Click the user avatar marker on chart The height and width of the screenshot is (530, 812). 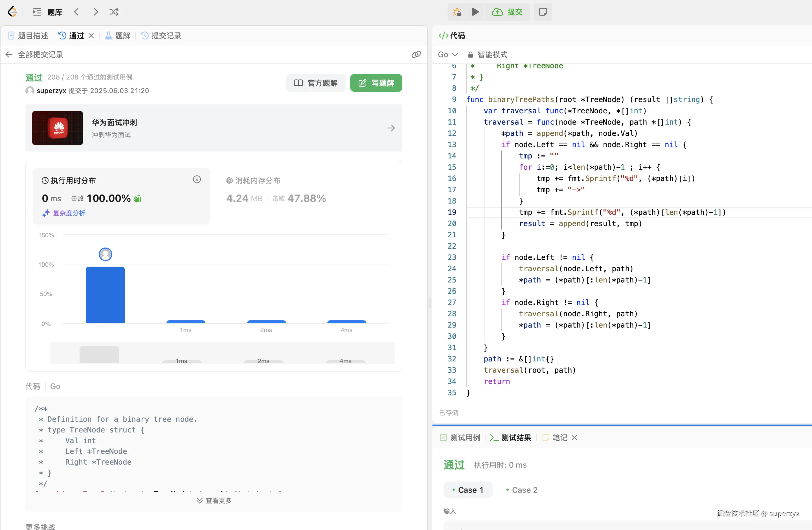(106, 254)
